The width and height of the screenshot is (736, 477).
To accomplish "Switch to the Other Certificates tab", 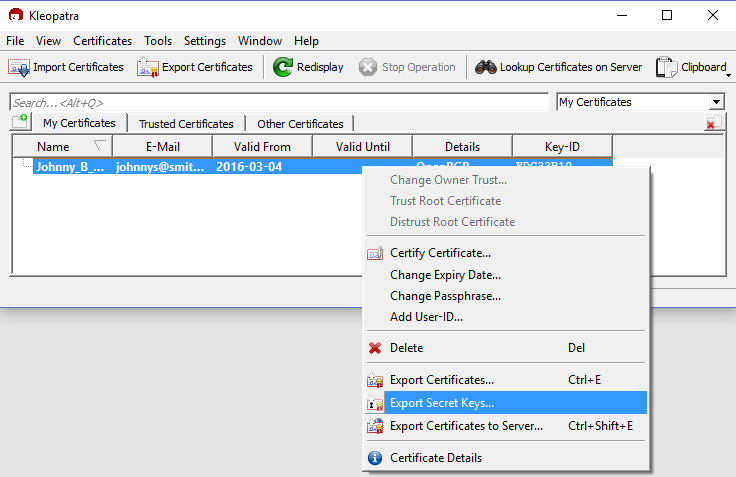I will coord(300,124).
